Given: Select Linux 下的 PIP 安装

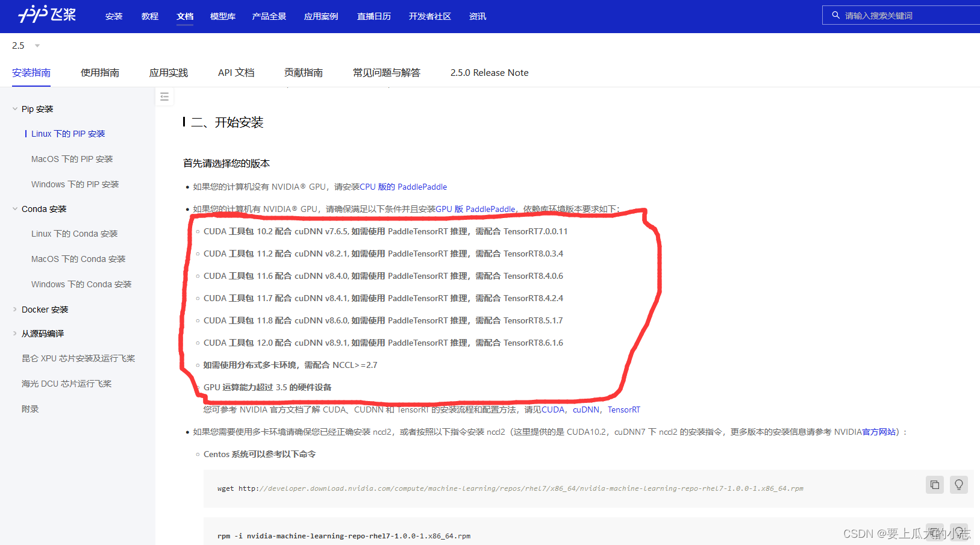Looking at the screenshot, I should point(68,134).
